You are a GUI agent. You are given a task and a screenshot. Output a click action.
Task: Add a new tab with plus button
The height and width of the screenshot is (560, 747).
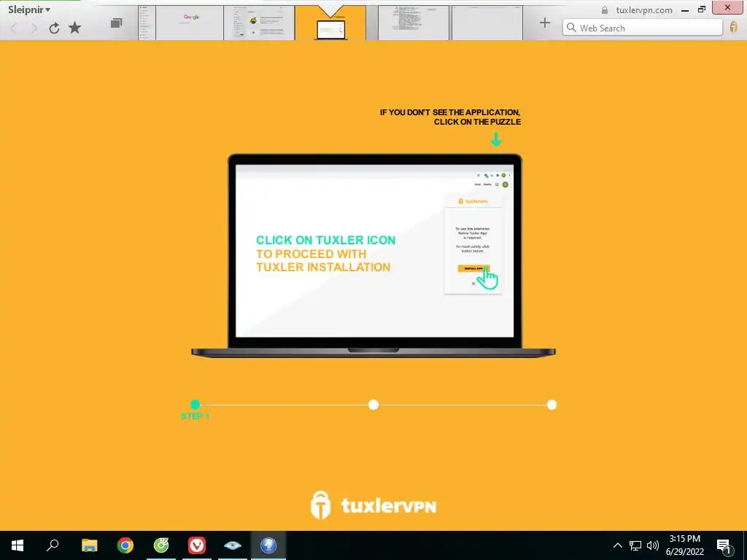point(544,23)
